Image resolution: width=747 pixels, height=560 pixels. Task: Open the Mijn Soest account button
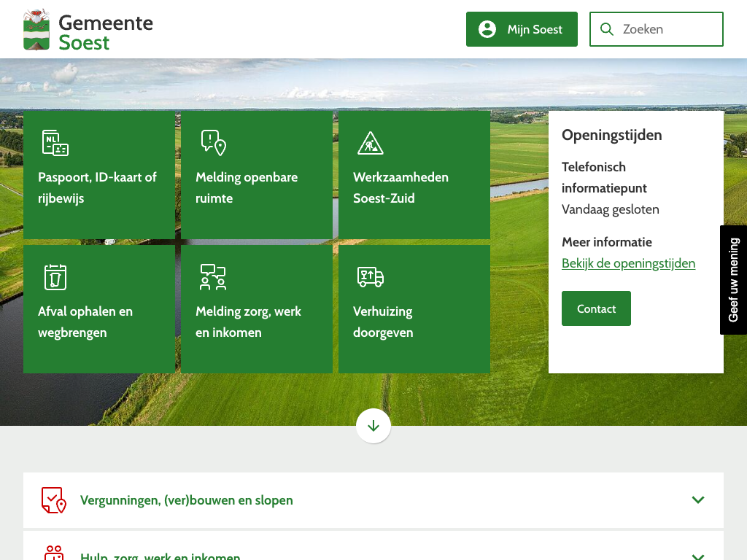click(522, 29)
